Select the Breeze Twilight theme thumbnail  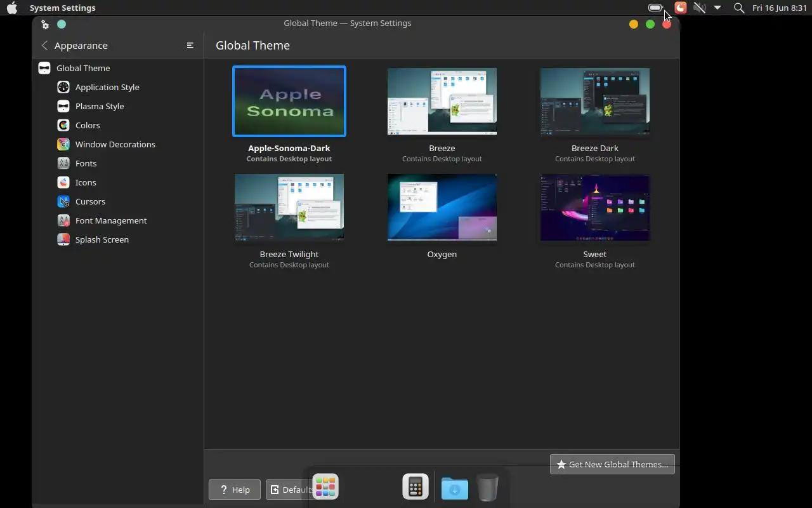click(x=289, y=207)
